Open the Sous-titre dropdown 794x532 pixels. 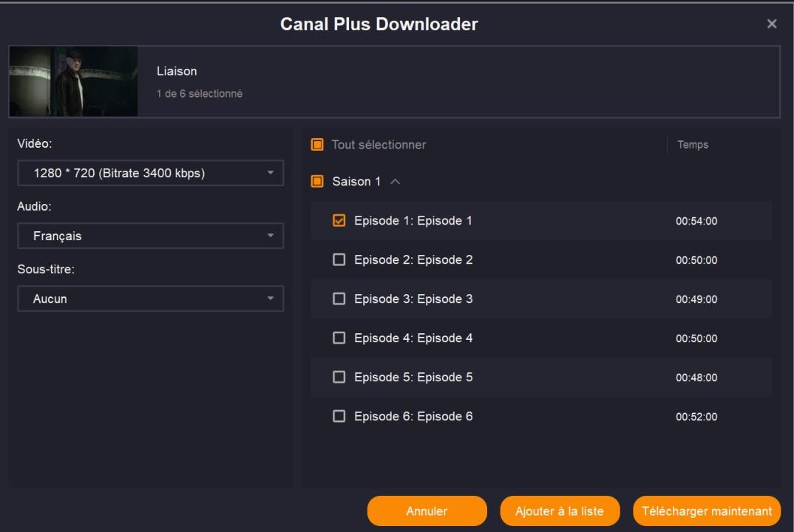point(150,299)
